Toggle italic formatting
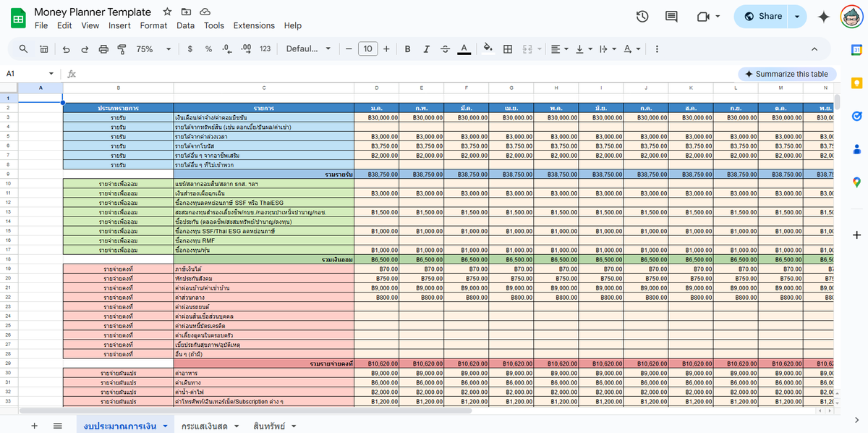868x433 pixels. coord(426,49)
